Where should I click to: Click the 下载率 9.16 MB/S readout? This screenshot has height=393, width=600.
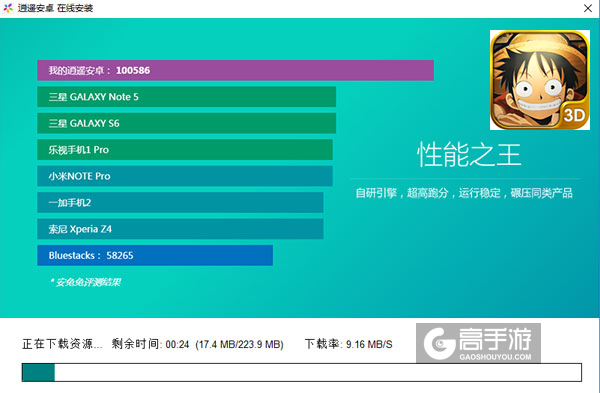[x=349, y=344]
